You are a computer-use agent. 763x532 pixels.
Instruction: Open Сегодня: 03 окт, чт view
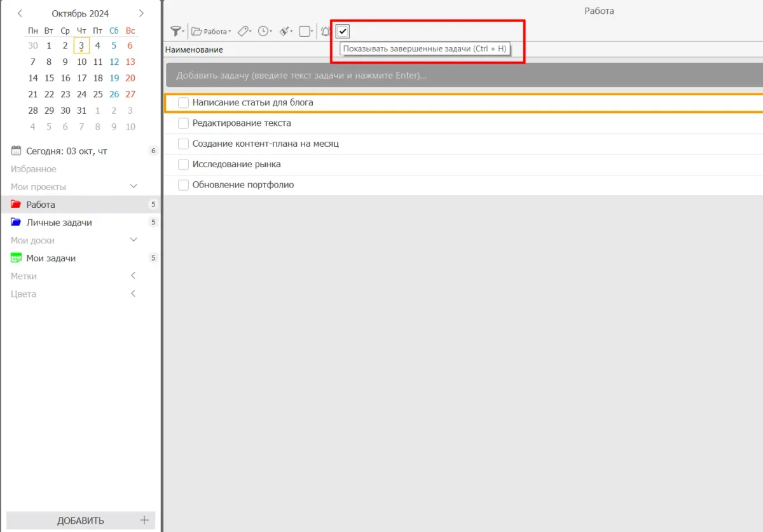[x=66, y=151]
